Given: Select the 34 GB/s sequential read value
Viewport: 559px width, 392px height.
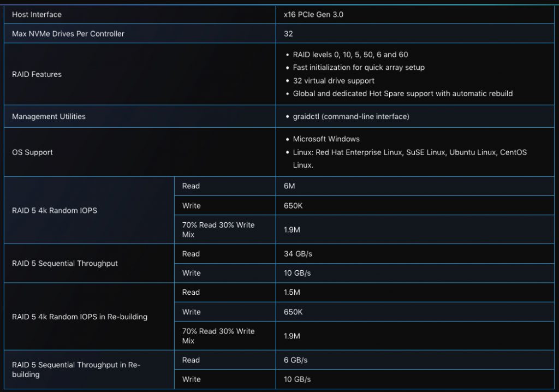Looking at the screenshot, I should point(298,254).
